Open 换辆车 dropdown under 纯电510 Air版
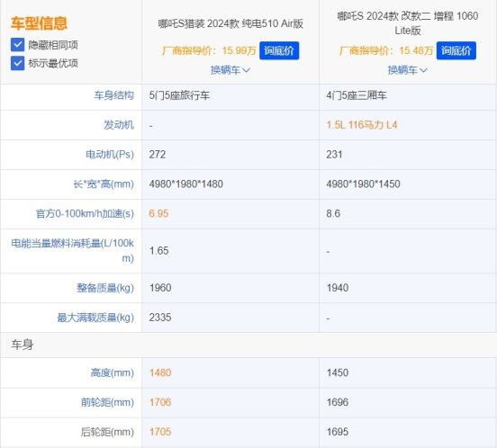This screenshot has width=497, height=448. (230, 70)
